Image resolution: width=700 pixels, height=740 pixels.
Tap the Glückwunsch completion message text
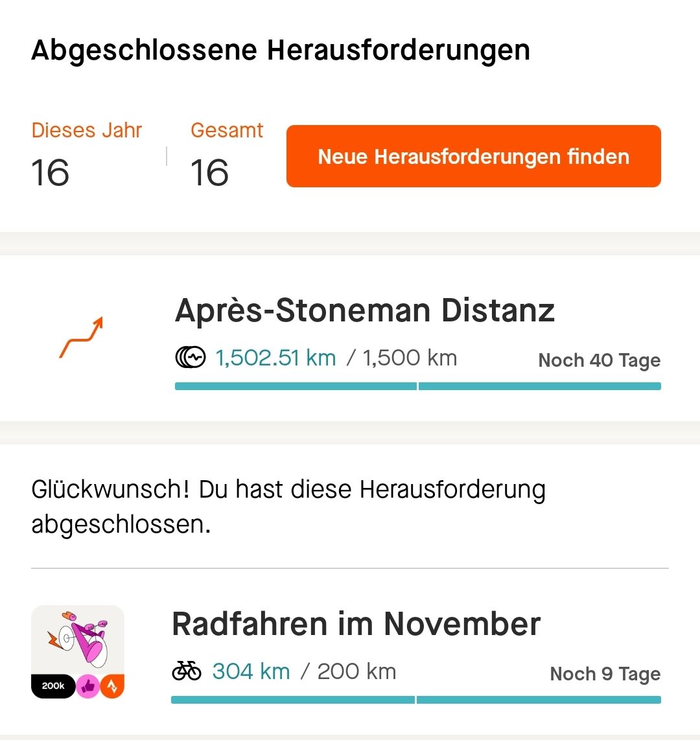[288, 506]
